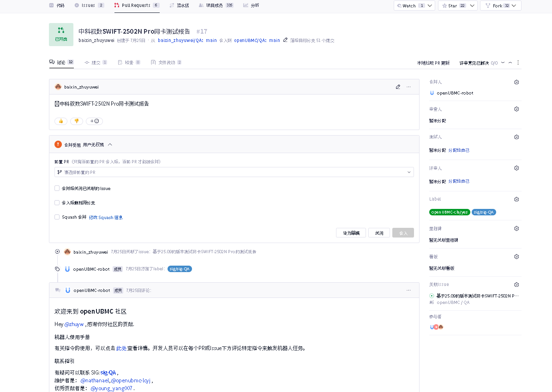Open settings gear for 评审人 approver
This screenshot has width=552, height=392.
[516, 168]
